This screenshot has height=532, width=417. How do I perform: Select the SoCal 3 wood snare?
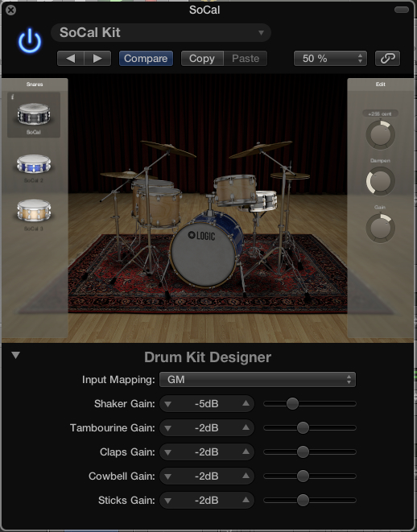click(x=34, y=210)
